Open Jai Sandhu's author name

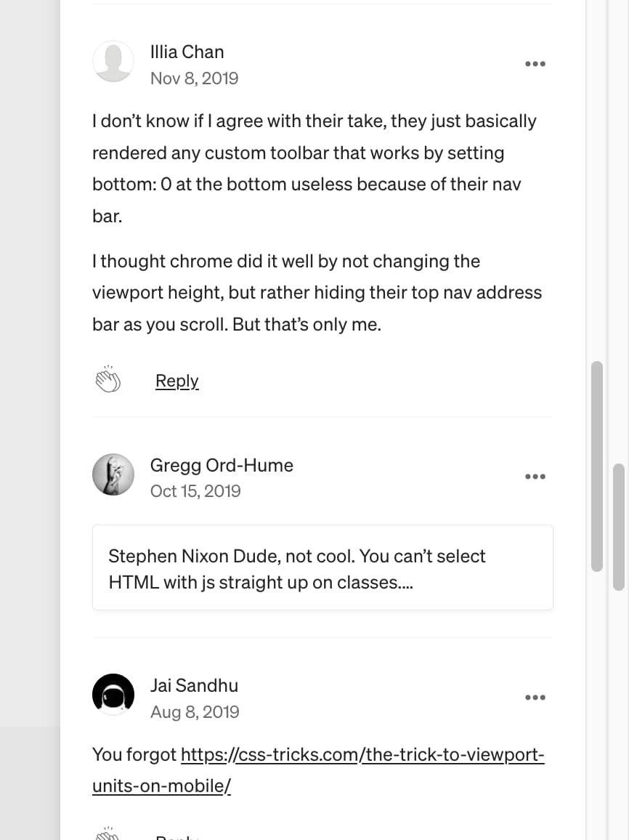194,685
